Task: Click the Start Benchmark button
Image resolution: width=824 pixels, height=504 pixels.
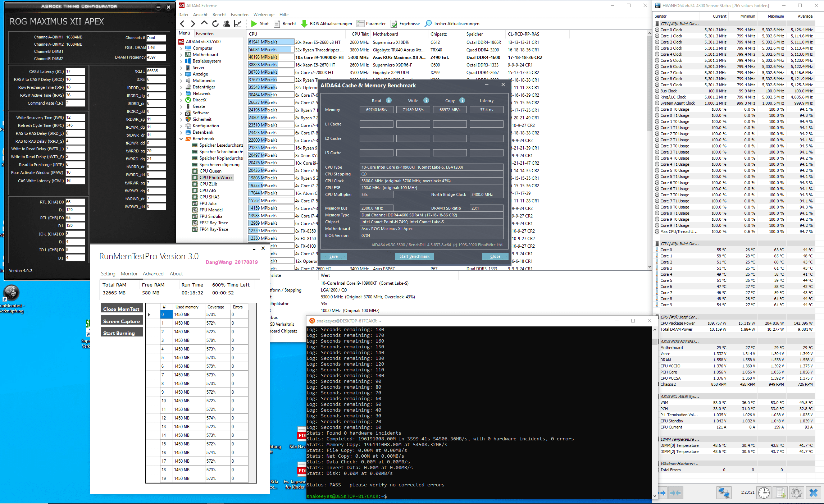Action: 414,256
